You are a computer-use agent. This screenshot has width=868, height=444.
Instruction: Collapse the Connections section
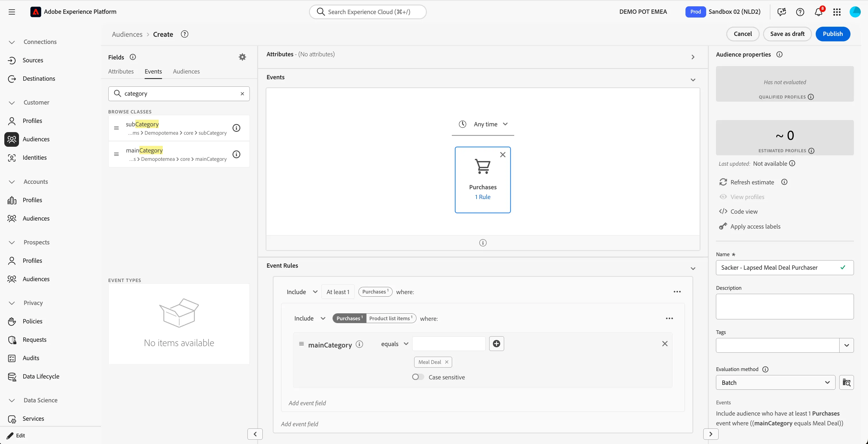click(12, 42)
